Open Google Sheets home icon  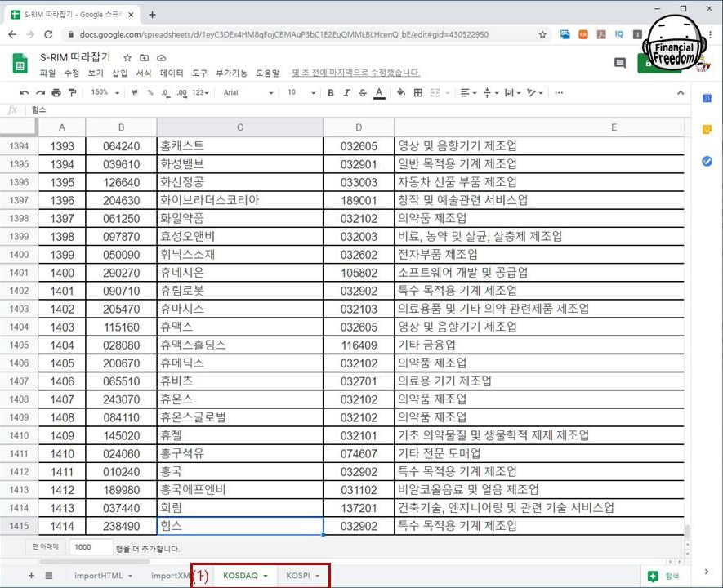click(x=20, y=64)
